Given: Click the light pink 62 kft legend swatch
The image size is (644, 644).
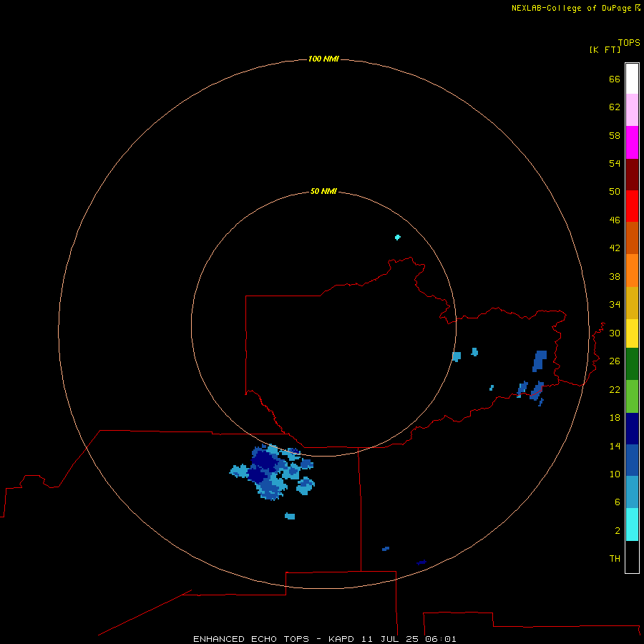Looking at the screenshot, I should [632, 109].
